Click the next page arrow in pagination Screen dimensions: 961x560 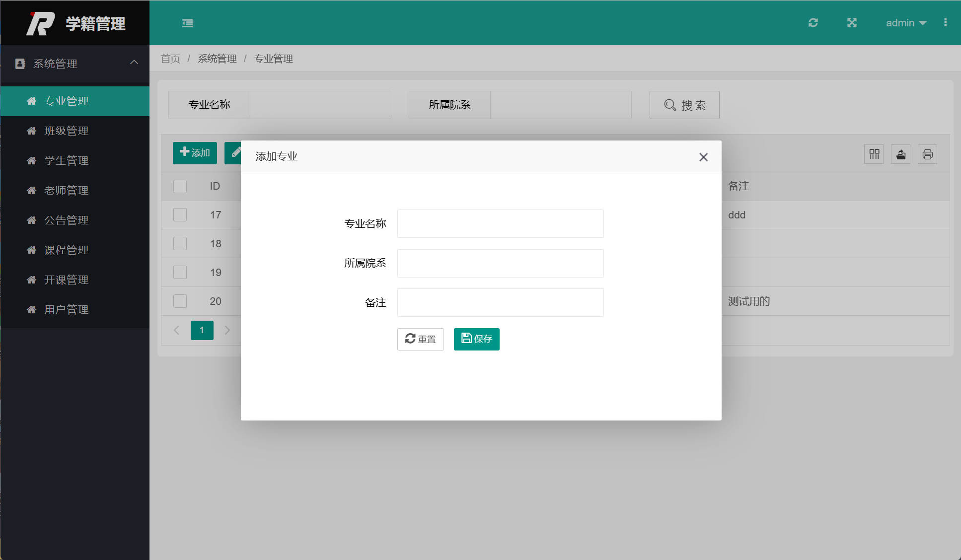coord(227,330)
